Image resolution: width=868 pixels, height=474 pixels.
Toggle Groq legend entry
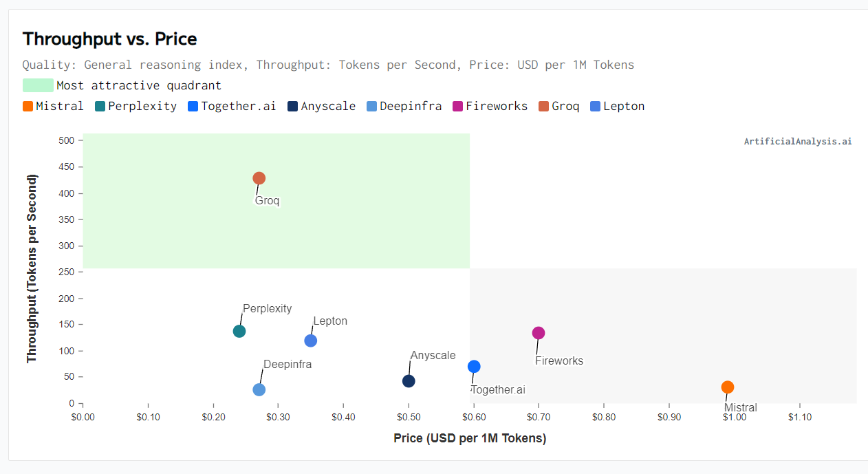click(559, 106)
